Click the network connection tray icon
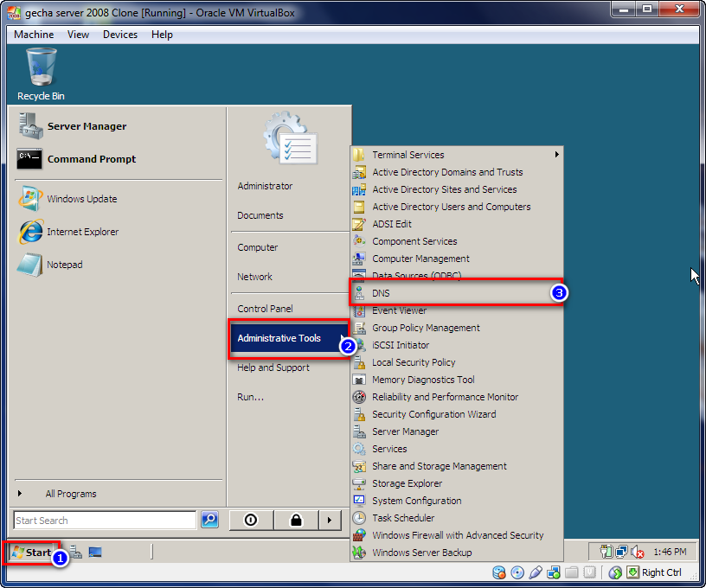 [x=622, y=552]
